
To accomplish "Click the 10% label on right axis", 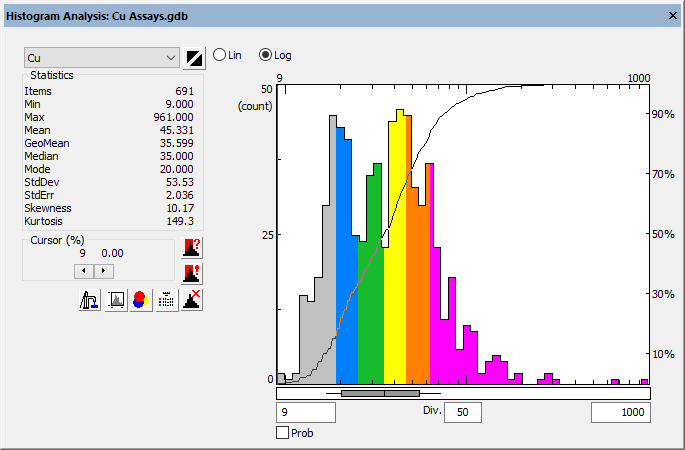I will [x=663, y=354].
